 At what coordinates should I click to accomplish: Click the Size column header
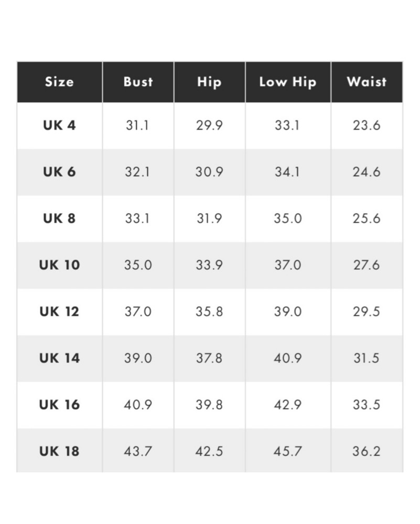(60, 82)
